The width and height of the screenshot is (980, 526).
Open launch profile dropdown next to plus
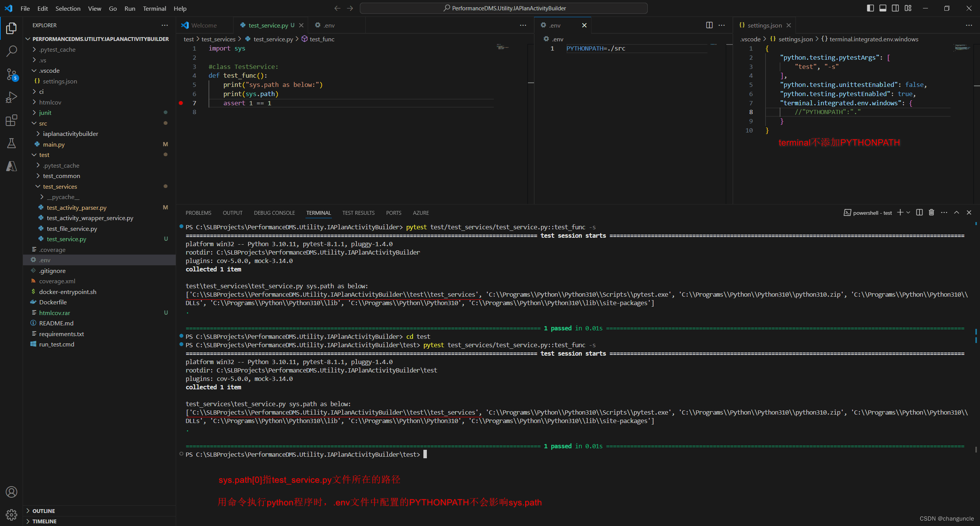pyautogui.click(x=908, y=212)
